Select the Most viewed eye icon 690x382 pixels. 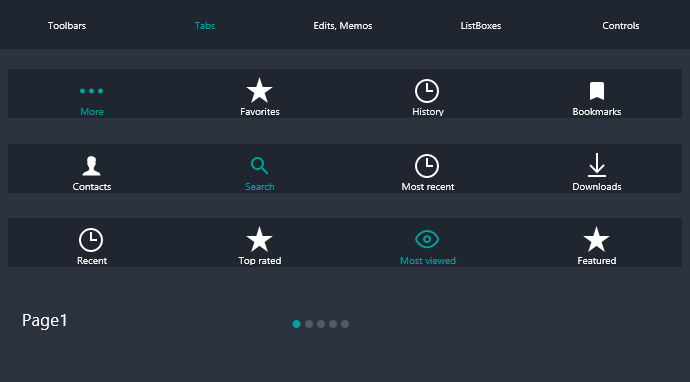[427, 239]
